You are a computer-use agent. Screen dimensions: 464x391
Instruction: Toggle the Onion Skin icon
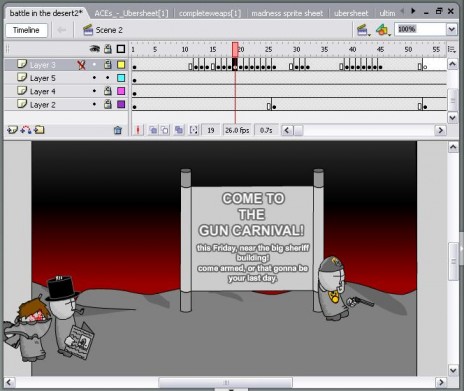[x=153, y=130]
